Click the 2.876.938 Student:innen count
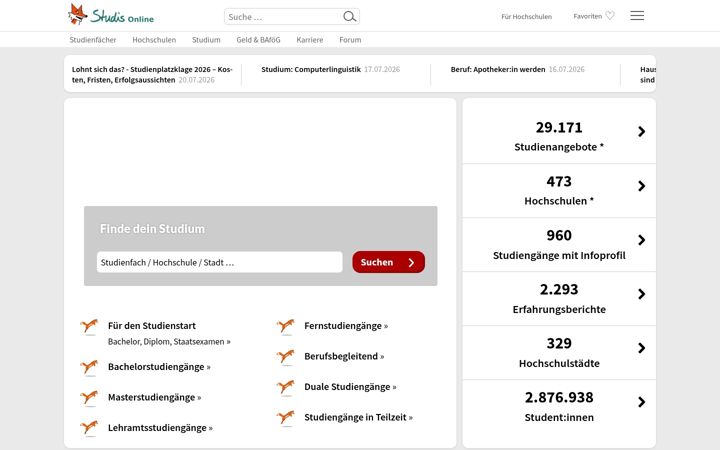This screenshot has width=720, height=450. click(559, 397)
